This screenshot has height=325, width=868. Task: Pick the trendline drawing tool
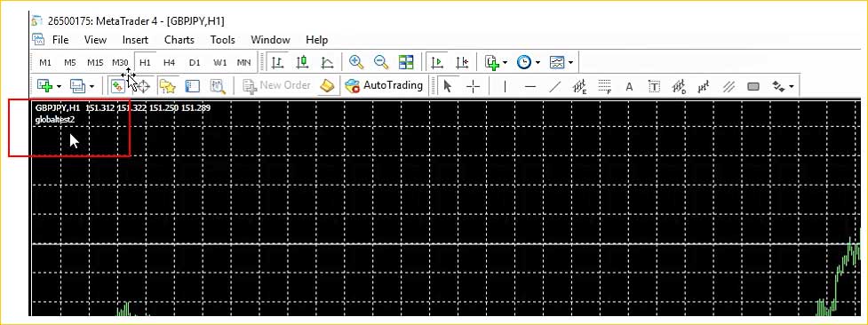[x=554, y=86]
